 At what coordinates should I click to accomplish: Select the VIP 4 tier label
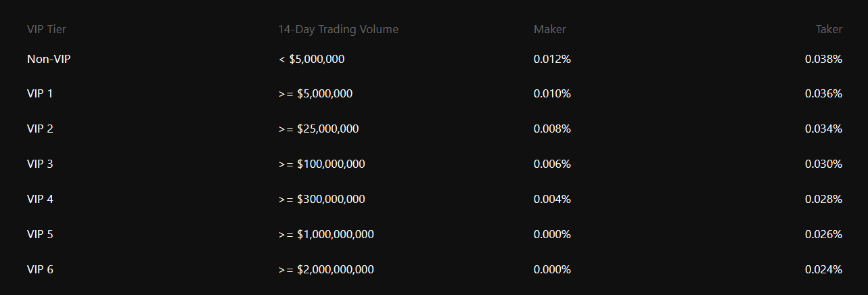(40, 199)
